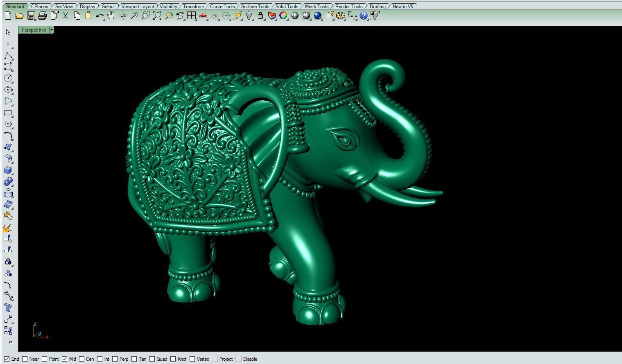622x364 pixels.
Task: Enable the Point osnap checkbox
Action: (44, 359)
